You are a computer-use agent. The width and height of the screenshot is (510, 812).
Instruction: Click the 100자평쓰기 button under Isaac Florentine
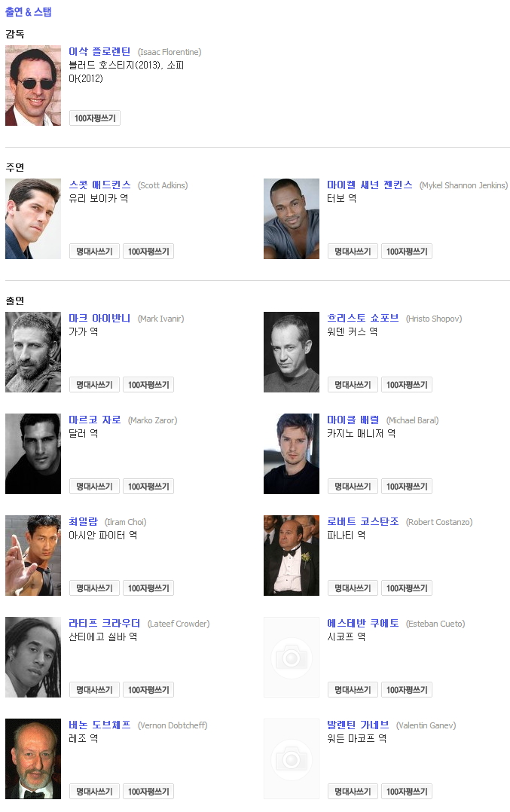click(95, 118)
